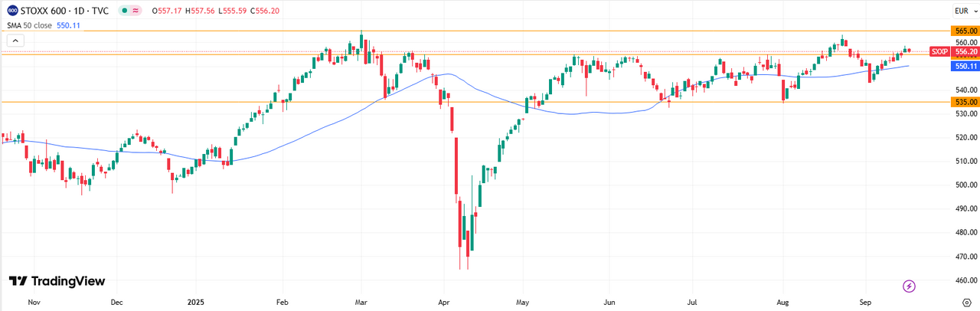Viewport: 980px width, 311px height.
Task: Click the red 556.20 last price label
Action: point(966,51)
